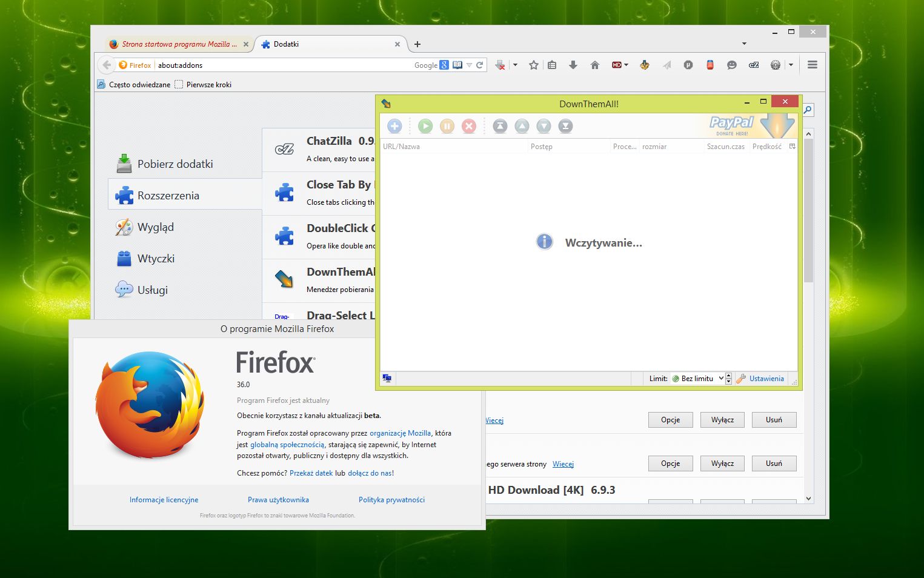Click the smiley chat bubble toolbar icon
924x578 pixels.
click(x=732, y=65)
